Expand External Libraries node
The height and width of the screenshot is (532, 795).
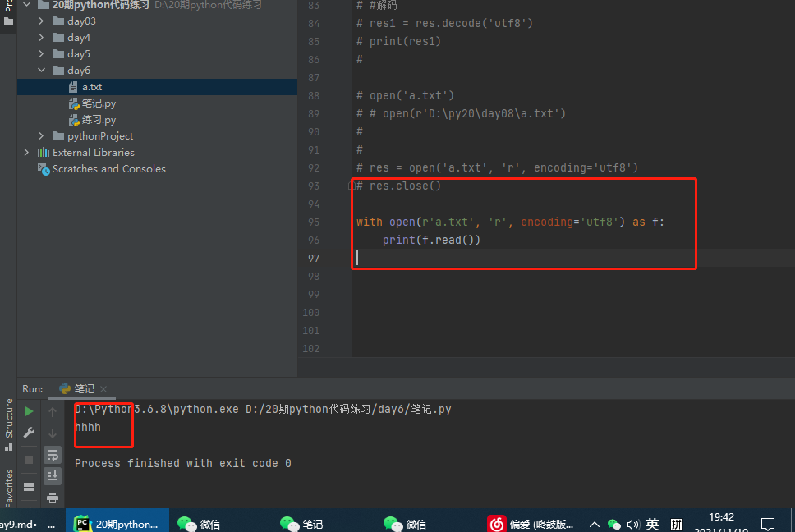coord(27,152)
